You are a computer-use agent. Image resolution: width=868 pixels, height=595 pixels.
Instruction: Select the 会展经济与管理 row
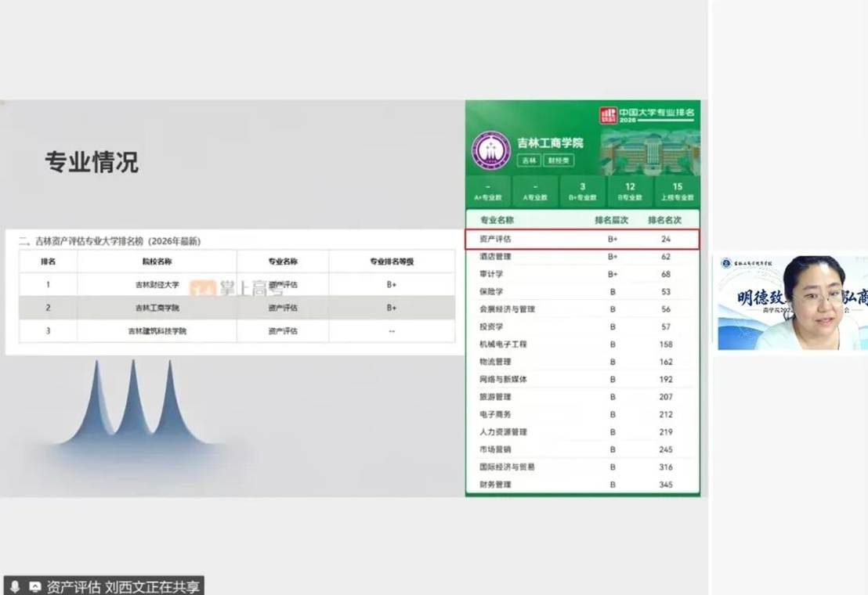click(x=582, y=309)
